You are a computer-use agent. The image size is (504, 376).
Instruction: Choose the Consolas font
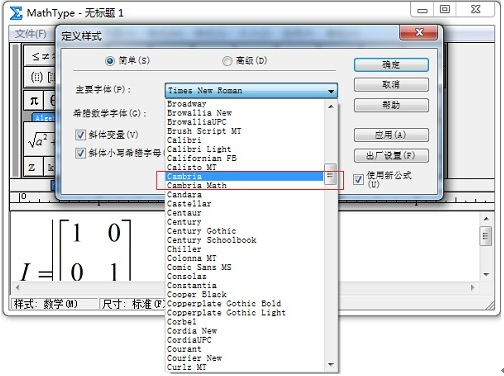244,276
